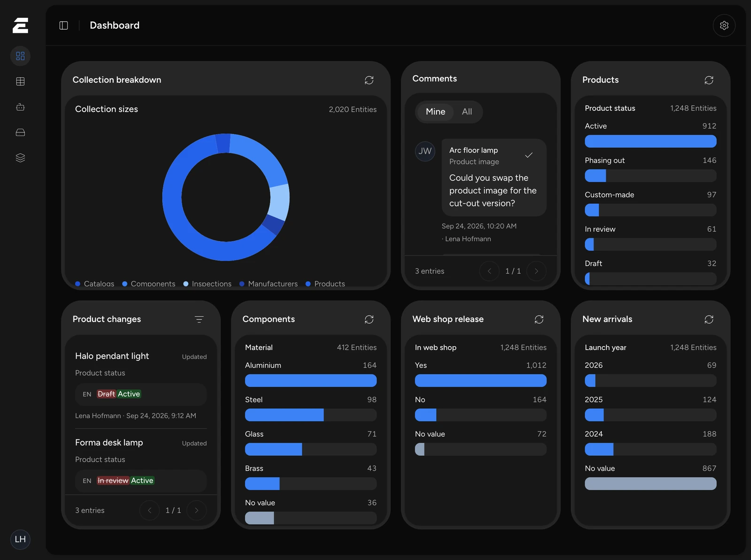
Task: Open the Halo pendant light change entry
Action: tap(112, 356)
